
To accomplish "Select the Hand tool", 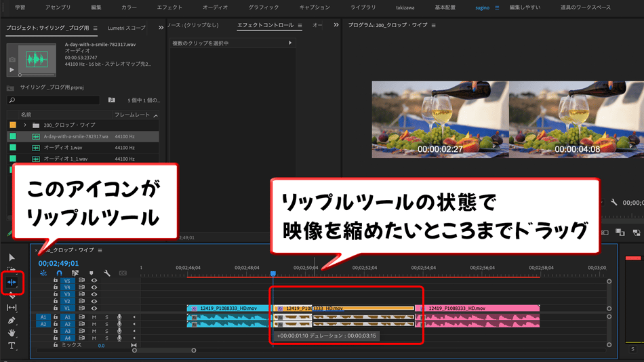I will pos(12,333).
